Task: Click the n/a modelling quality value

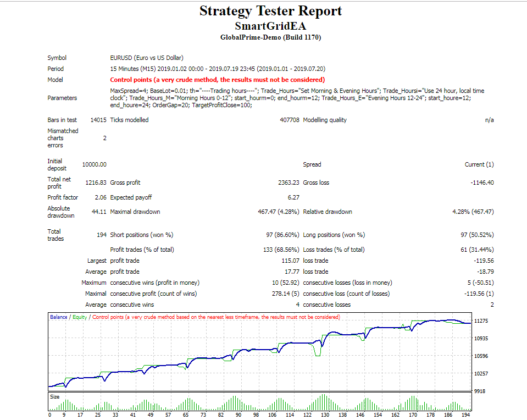Action: 489,120
